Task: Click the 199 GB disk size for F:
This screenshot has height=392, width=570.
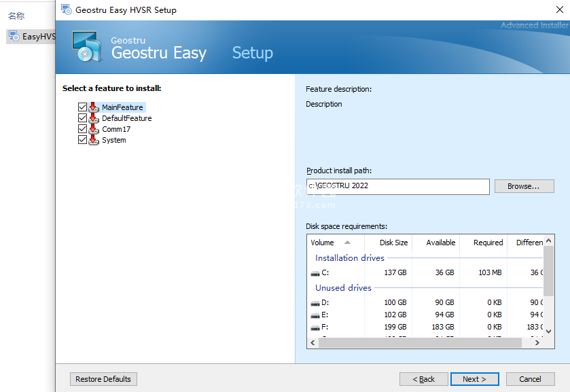Action: [395, 327]
